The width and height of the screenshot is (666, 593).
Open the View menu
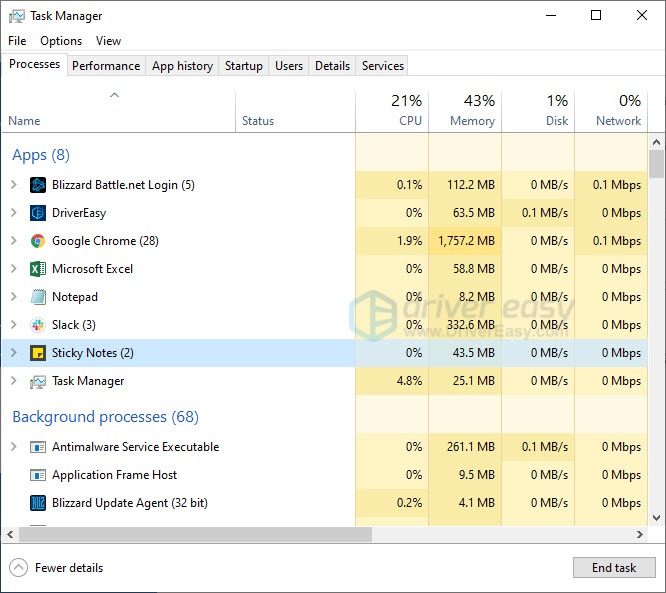[108, 41]
